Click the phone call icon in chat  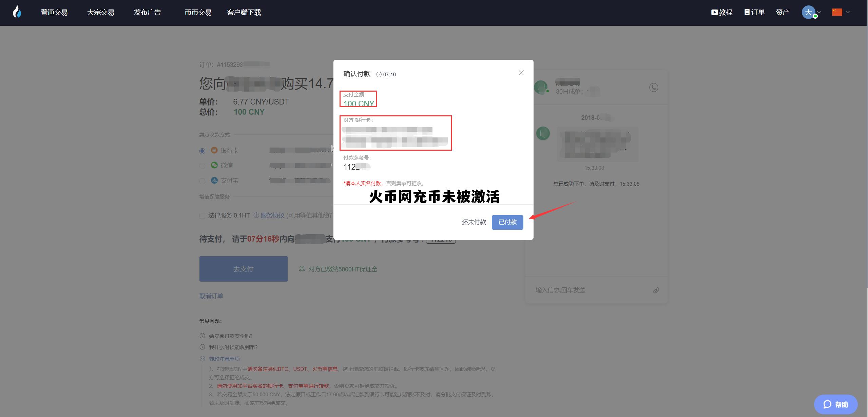click(654, 88)
